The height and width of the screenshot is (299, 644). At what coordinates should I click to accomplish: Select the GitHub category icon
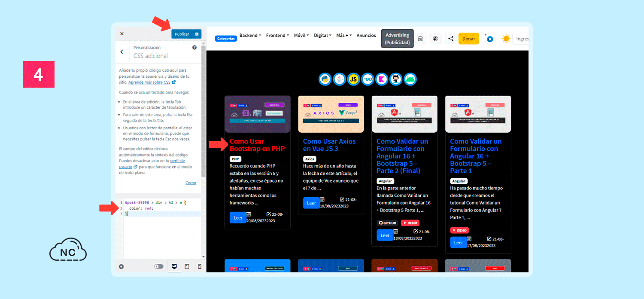tap(396, 79)
